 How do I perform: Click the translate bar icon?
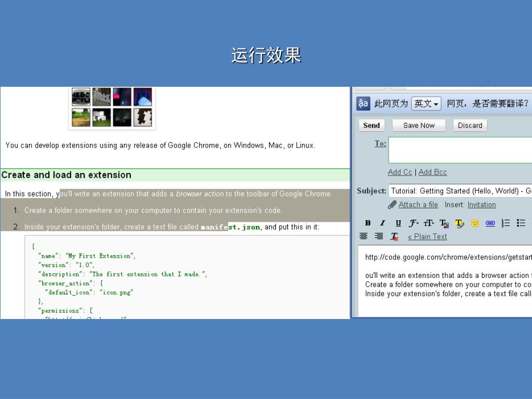pyautogui.click(x=363, y=103)
